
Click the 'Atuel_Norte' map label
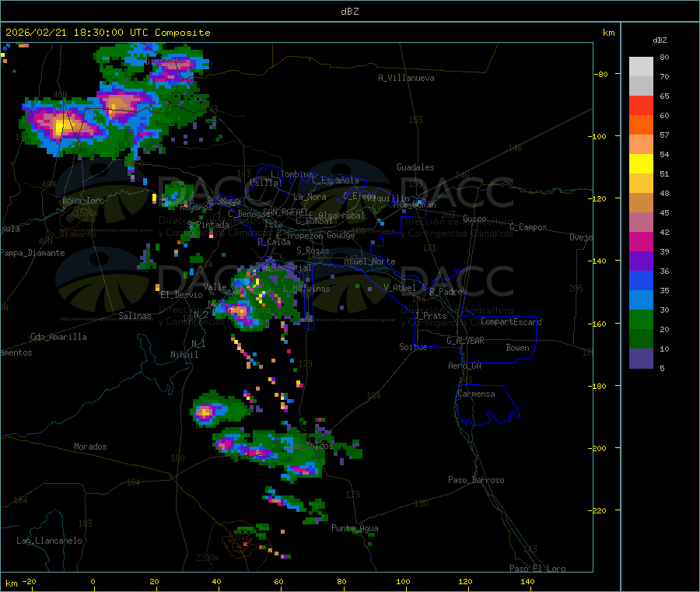[369, 261]
